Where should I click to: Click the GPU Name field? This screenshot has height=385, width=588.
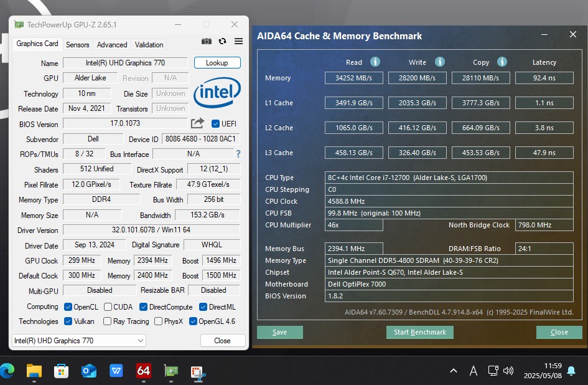125,63
